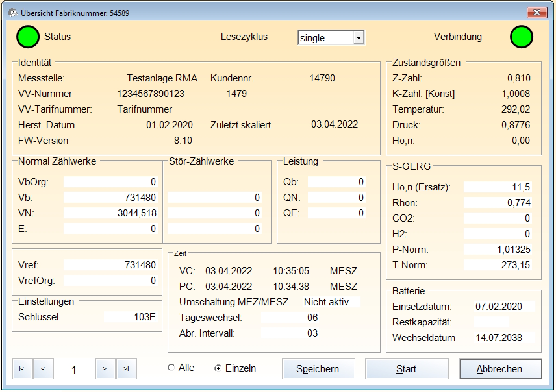Click Stör-Zählwerke value field in VN row
556x392 pixels.
214,213
